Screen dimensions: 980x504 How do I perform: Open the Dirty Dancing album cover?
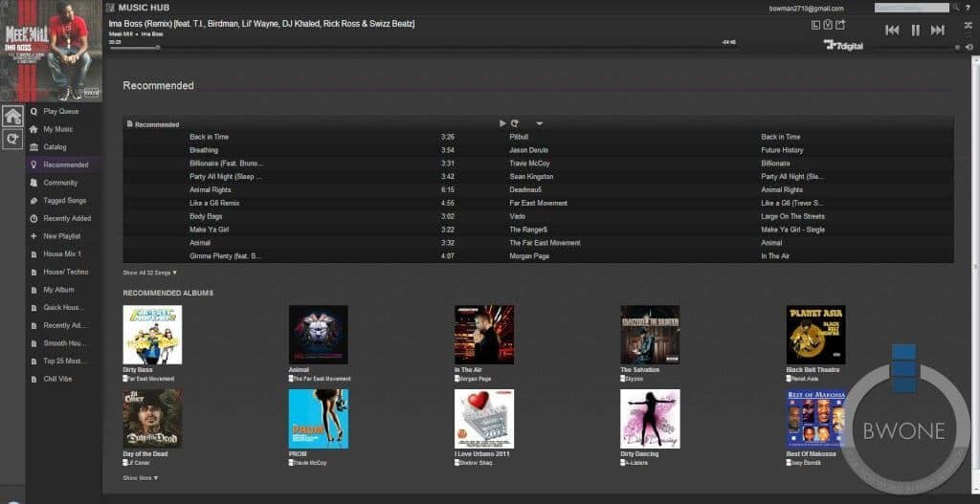[x=650, y=419]
